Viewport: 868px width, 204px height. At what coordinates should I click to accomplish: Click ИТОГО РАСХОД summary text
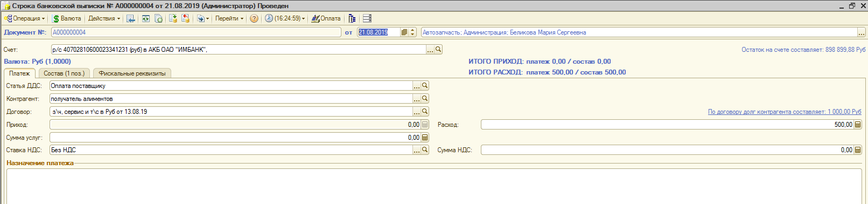[x=547, y=72]
